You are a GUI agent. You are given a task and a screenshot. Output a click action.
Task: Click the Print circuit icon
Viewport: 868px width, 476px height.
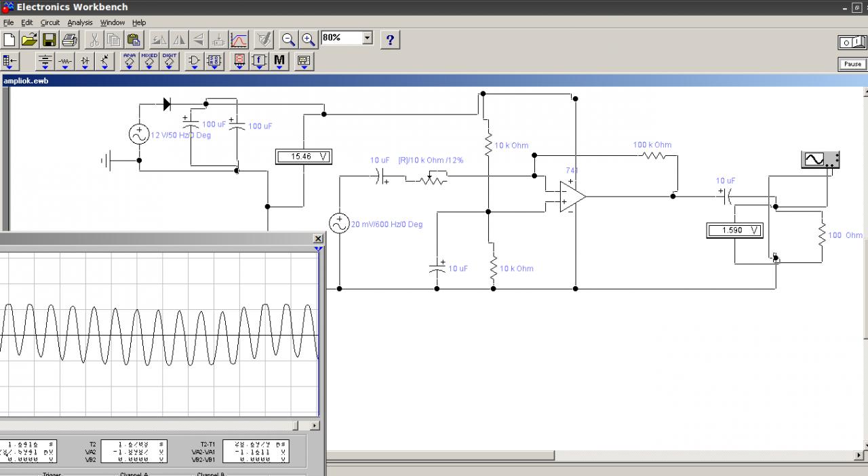(69, 39)
